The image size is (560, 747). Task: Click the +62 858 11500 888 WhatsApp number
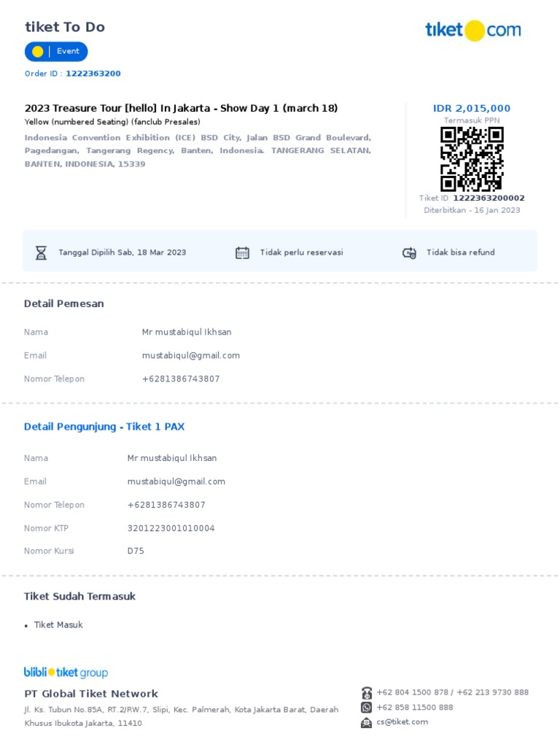click(x=415, y=708)
